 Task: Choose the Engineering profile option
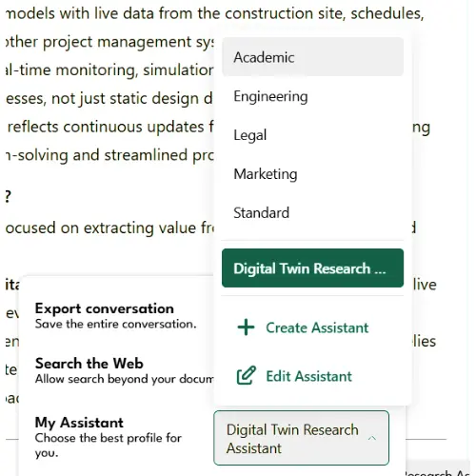(312, 96)
